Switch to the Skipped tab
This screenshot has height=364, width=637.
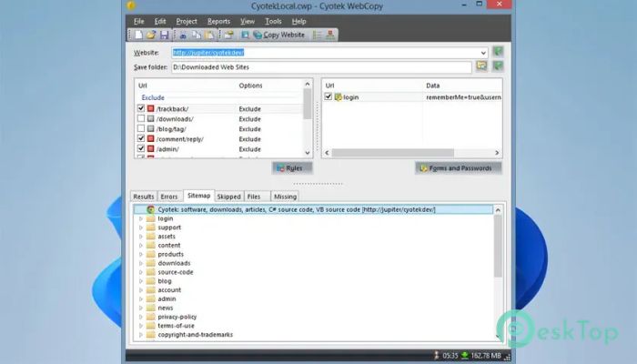(228, 197)
